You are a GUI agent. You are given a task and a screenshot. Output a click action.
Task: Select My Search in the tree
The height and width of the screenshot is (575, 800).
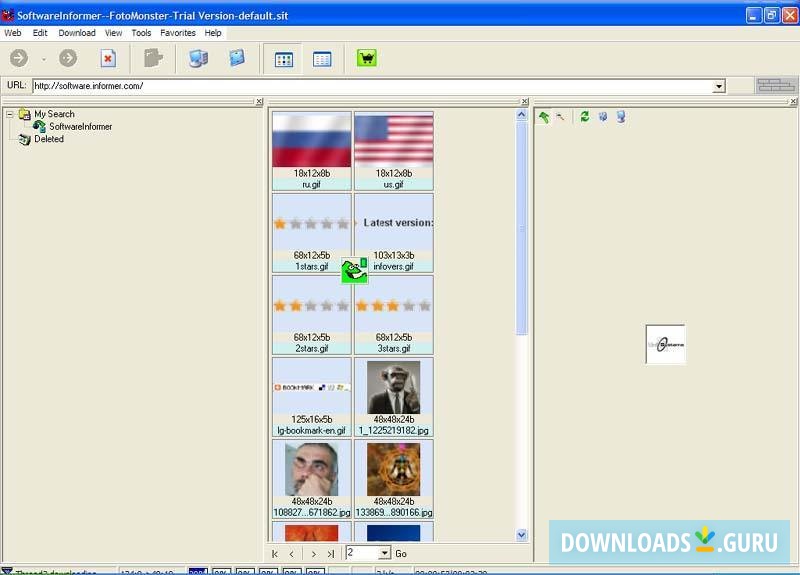54,114
